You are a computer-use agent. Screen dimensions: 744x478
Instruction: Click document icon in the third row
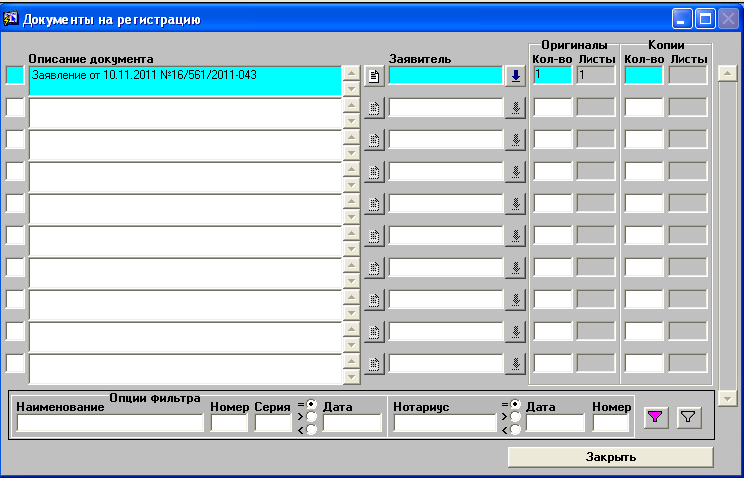click(374, 140)
